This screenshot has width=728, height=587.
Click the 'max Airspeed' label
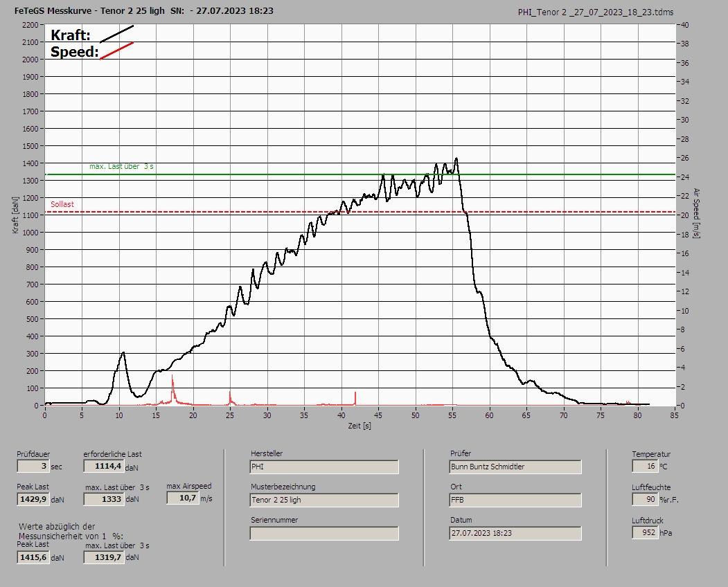[189, 487]
